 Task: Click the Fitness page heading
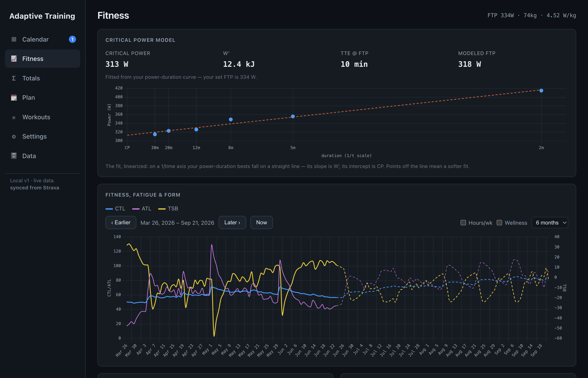113,16
